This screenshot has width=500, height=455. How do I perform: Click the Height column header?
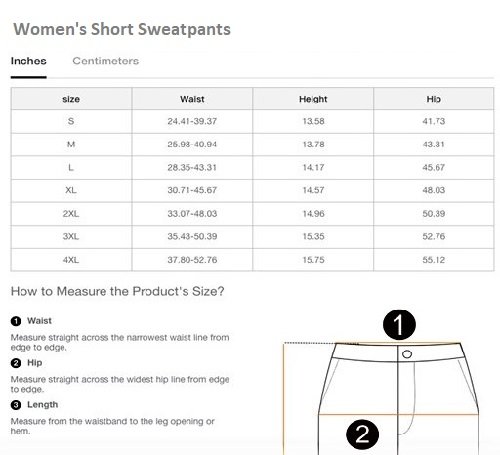coord(313,99)
